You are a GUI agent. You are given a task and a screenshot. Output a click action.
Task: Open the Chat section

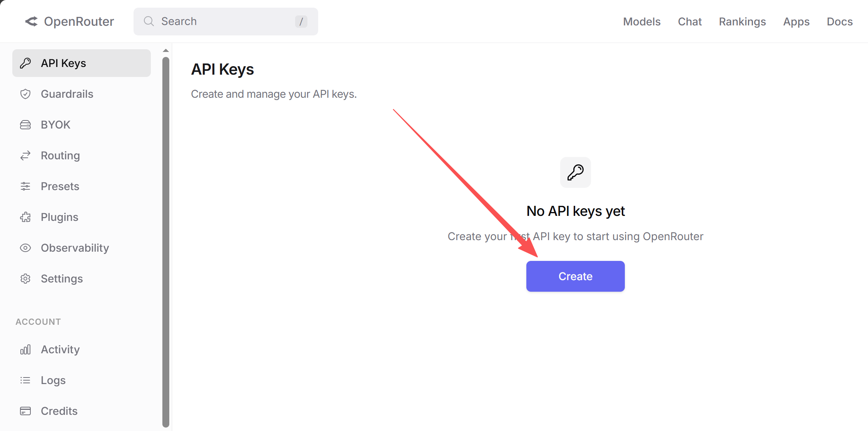pyautogui.click(x=689, y=22)
